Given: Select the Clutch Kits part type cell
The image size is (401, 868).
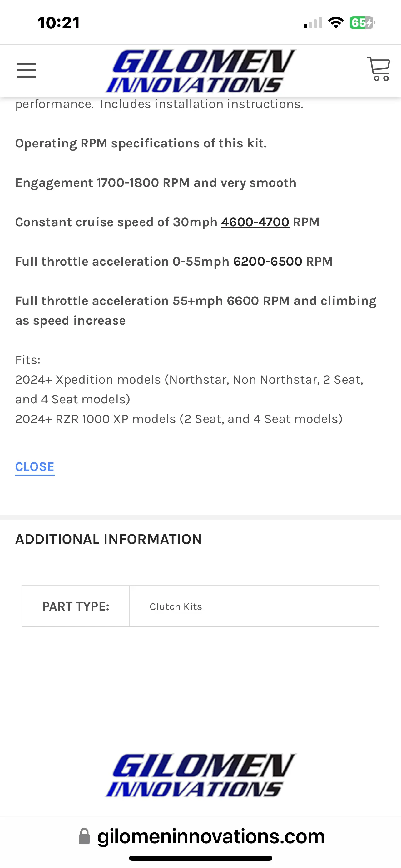Looking at the screenshot, I should (x=254, y=606).
